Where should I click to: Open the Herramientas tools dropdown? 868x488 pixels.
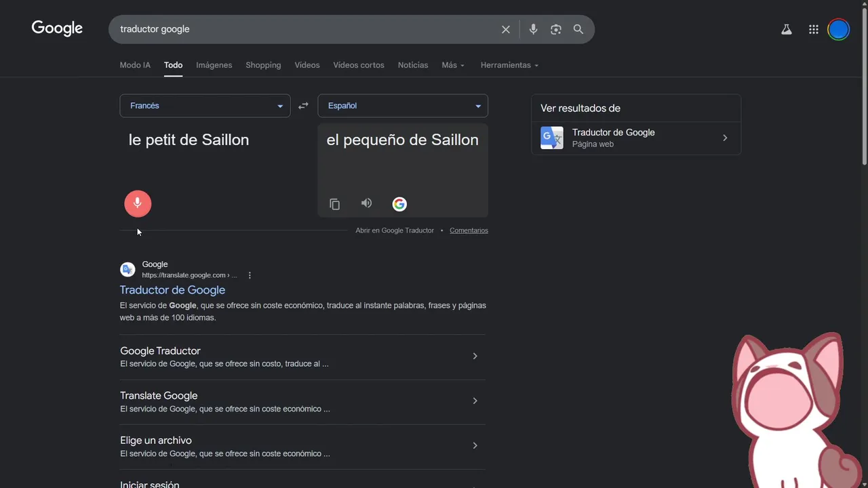coord(509,65)
